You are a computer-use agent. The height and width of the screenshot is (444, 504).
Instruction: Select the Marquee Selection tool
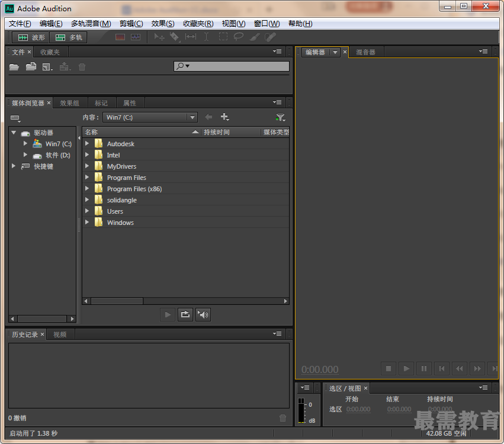coord(223,37)
